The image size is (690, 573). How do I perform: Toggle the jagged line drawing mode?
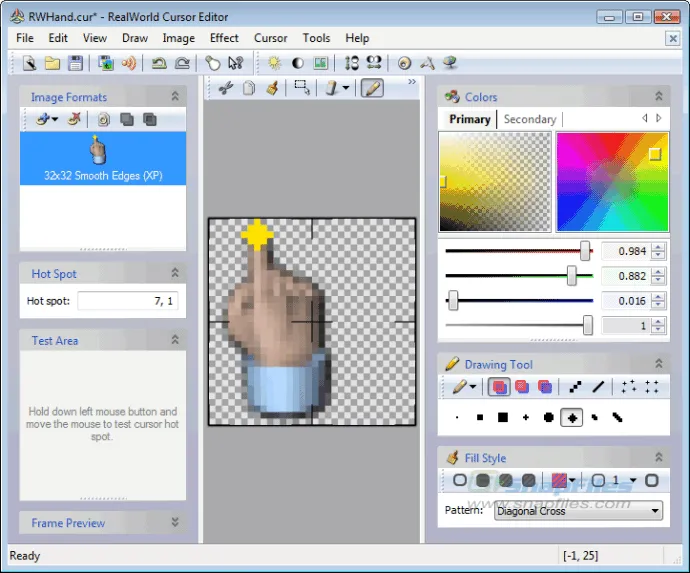[575, 387]
